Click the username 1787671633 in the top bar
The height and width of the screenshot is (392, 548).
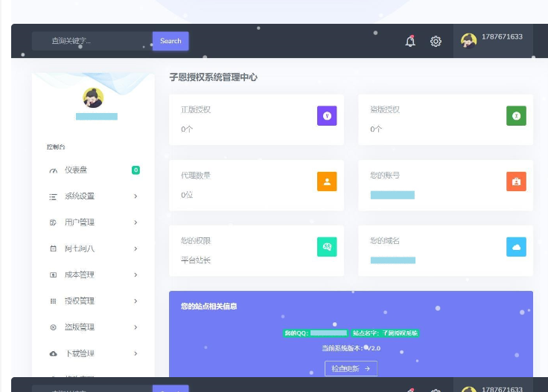502,36
